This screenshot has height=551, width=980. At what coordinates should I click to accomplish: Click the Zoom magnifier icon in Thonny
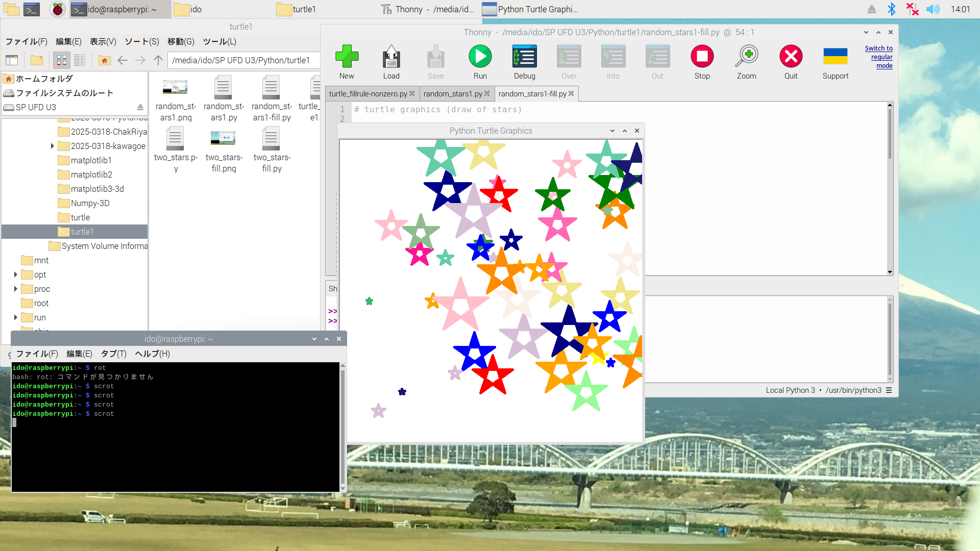click(x=746, y=57)
